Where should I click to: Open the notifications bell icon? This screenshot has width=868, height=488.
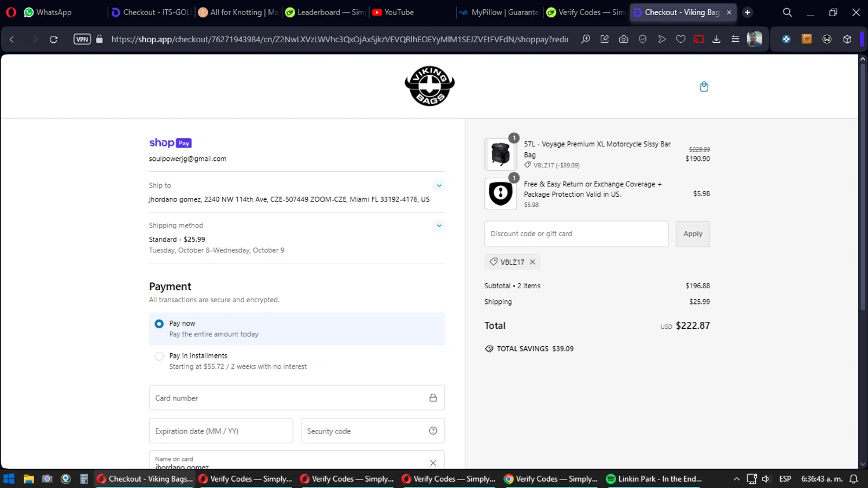[854, 479]
